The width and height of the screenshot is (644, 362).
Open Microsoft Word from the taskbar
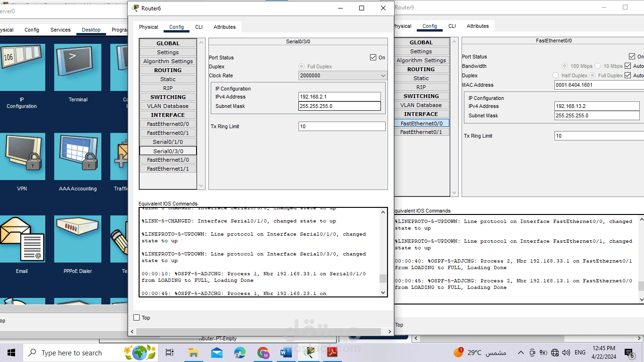(x=286, y=353)
